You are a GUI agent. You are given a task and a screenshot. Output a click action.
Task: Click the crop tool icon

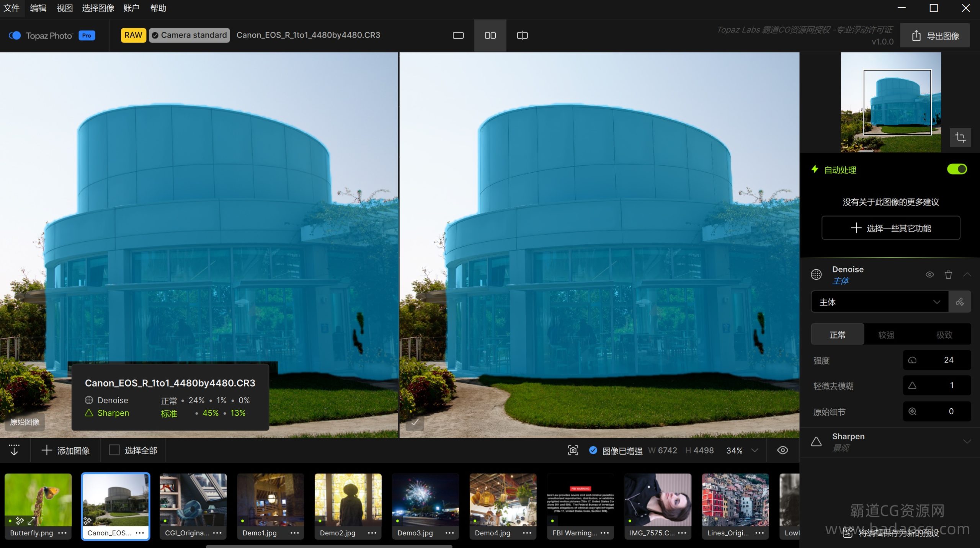point(960,137)
